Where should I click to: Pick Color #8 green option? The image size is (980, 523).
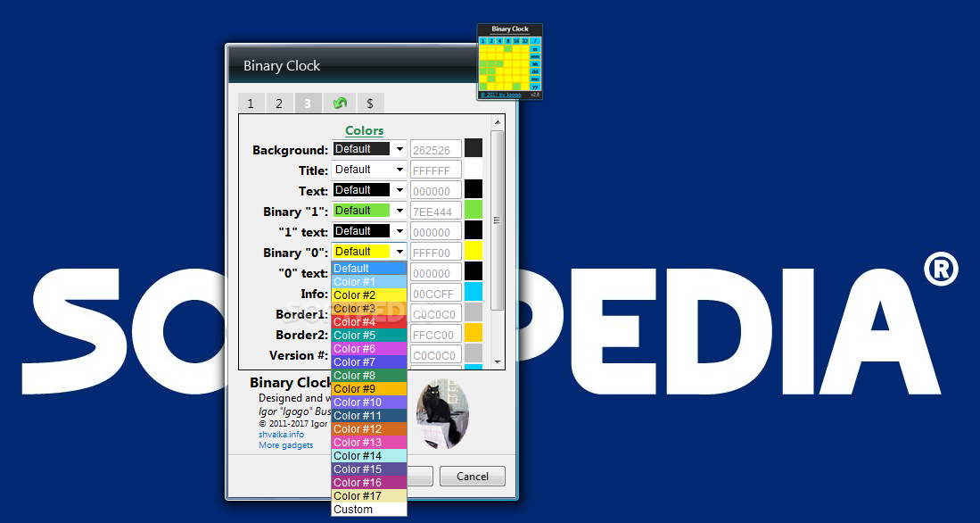point(369,376)
